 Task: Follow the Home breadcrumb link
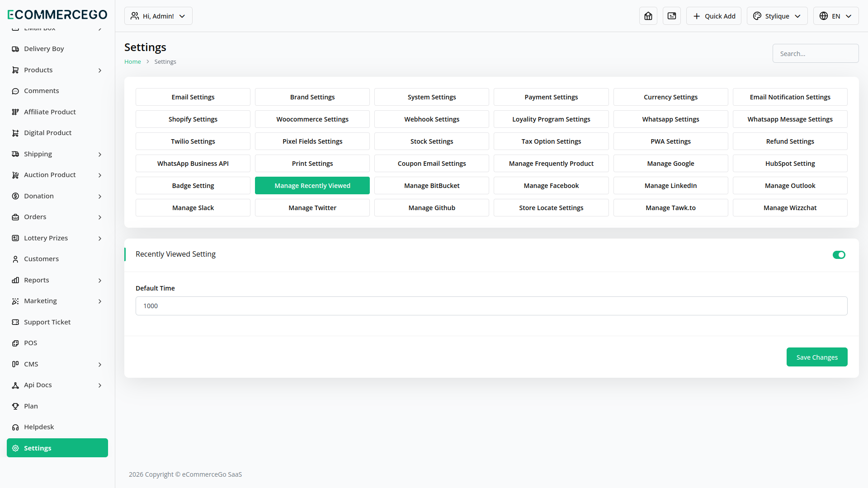132,62
